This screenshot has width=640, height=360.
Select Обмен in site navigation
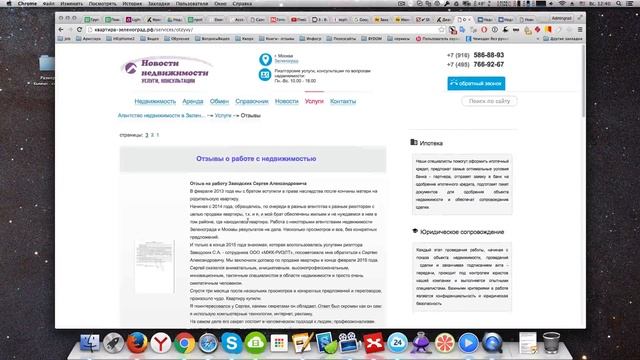coord(219,101)
